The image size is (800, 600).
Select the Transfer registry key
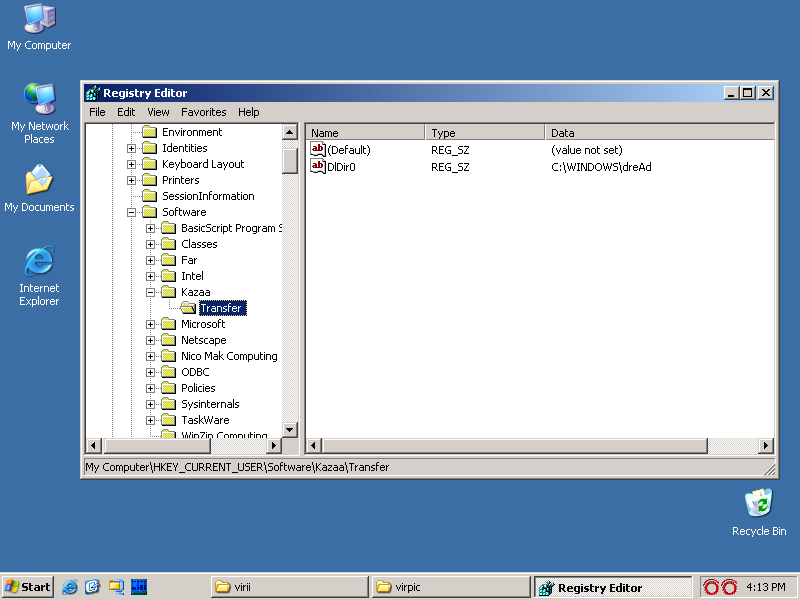click(220, 308)
